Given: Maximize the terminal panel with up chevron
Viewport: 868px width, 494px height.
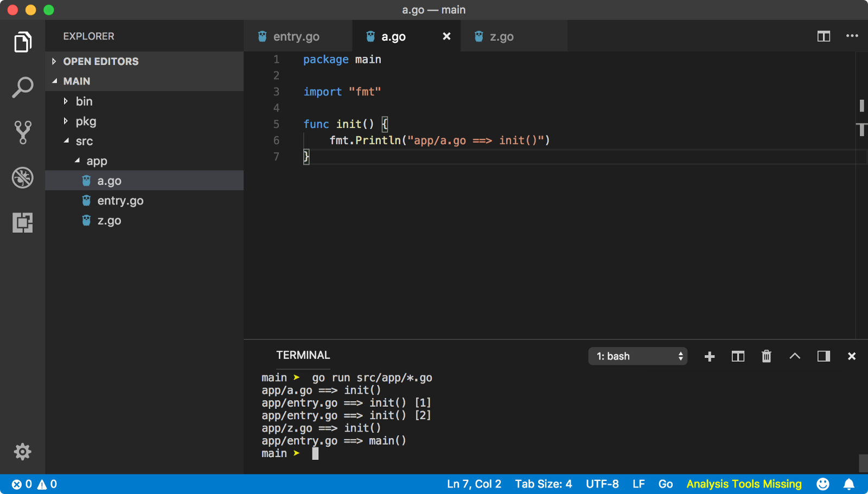Looking at the screenshot, I should [x=795, y=356].
